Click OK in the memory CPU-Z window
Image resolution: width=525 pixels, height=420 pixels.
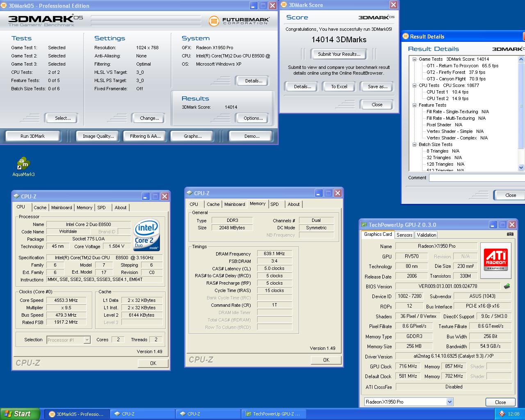point(326,360)
